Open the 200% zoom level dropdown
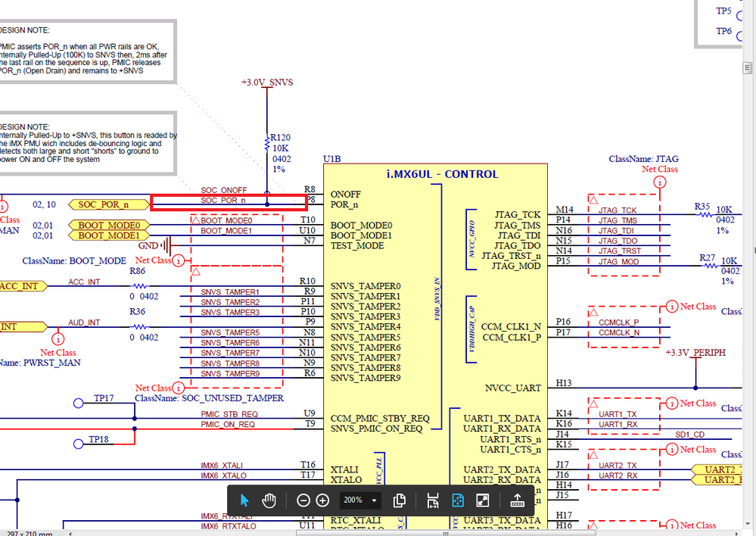The image size is (756, 536). 359,500
